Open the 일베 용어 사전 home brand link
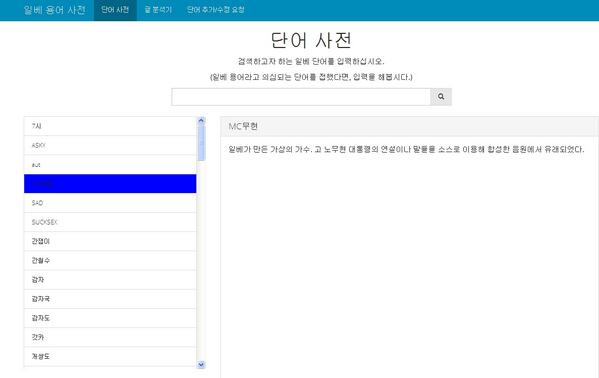The height and width of the screenshot is (378, 599). pos(55,10)
